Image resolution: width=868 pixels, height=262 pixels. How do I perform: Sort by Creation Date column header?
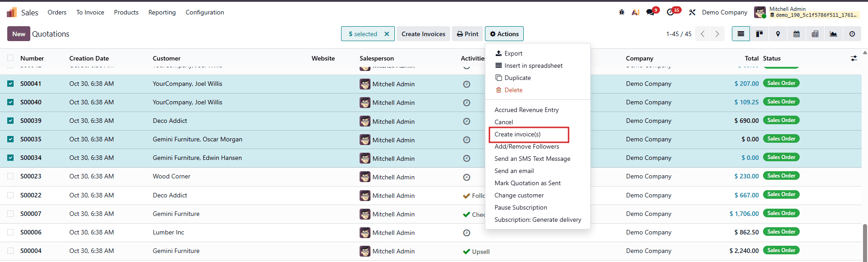89,58
